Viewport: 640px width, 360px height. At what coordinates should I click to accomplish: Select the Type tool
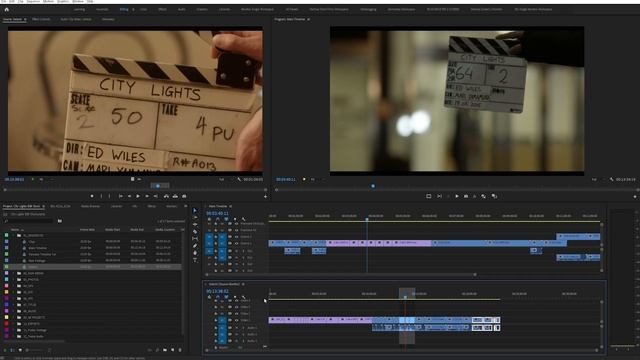195,260
